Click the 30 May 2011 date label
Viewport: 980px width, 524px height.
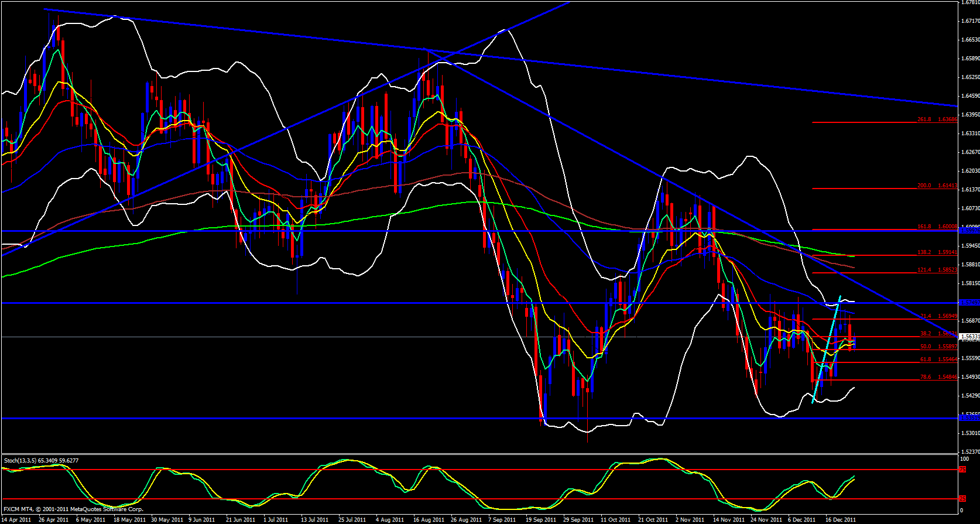coord(167,519)
